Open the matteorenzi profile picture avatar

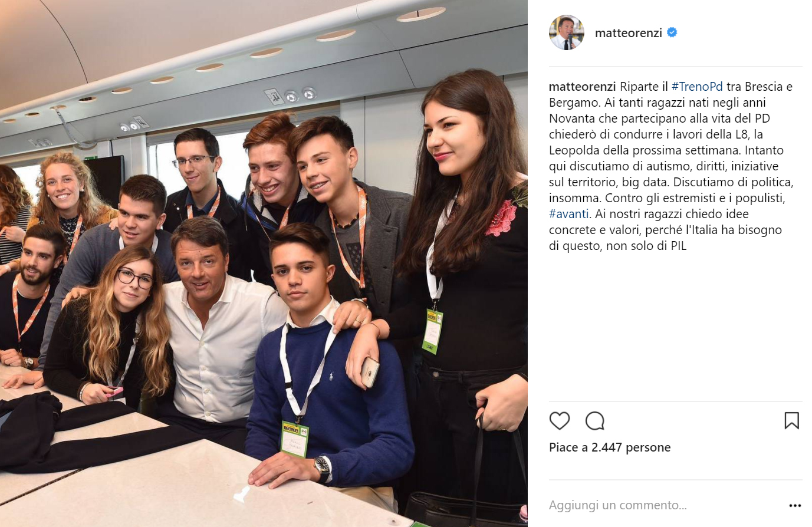coord(566,32)
